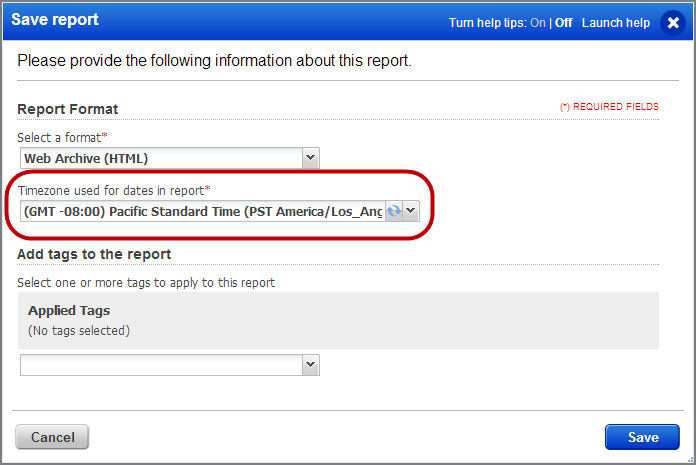Click the timezone refresh icon
The image size is (696, 465).
point(394,211)
